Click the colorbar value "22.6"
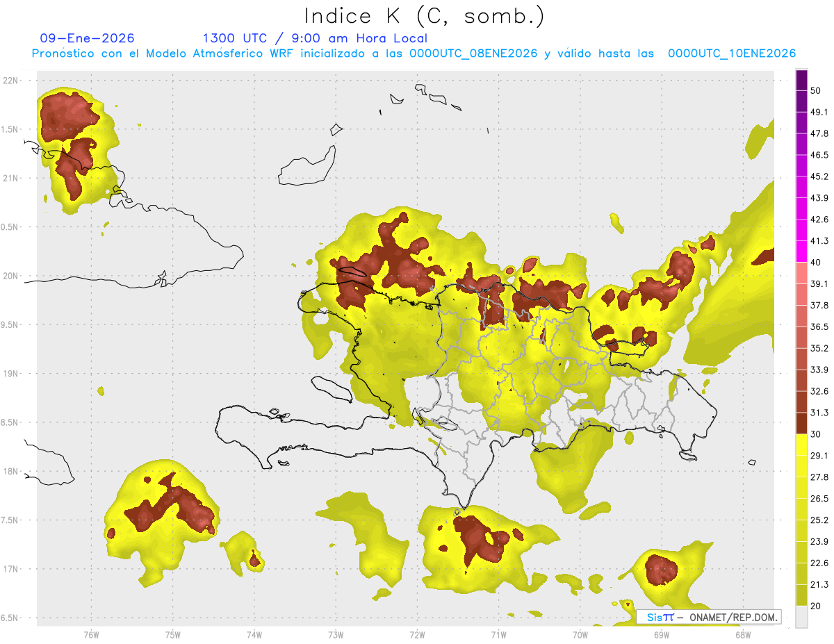This screenshot has width=834, height=644. tap(819, 563)
